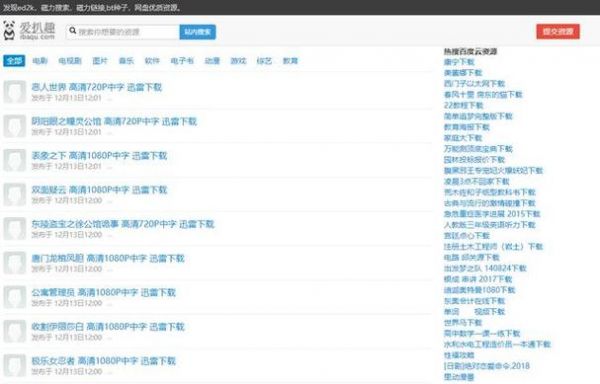This screenshot has height=384, width=600.
Task: Click the avatar beside 东陵盗宝之徐公馆诡事 post
Action: pyautogui.click(x=15, y=228)
